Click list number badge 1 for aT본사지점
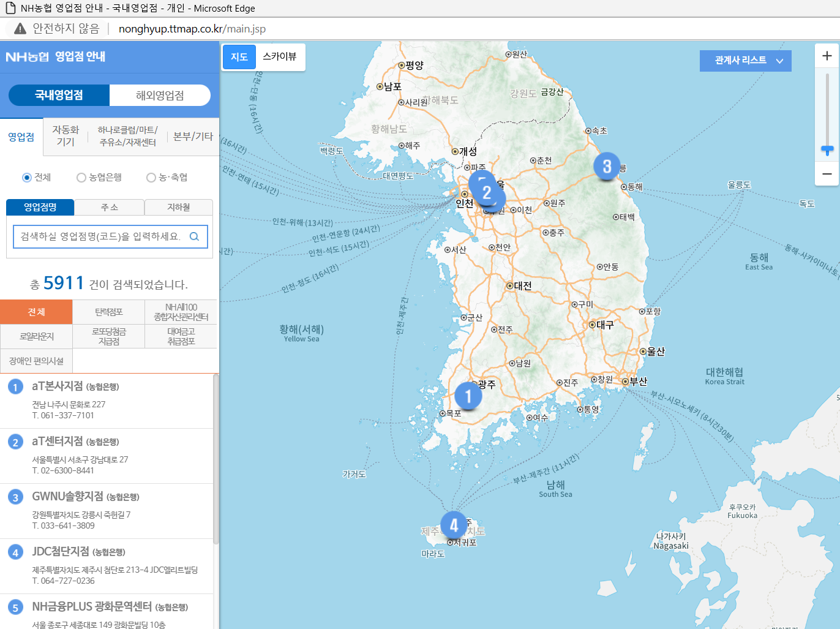The image size is (840, 629). (x=15, y=387)
